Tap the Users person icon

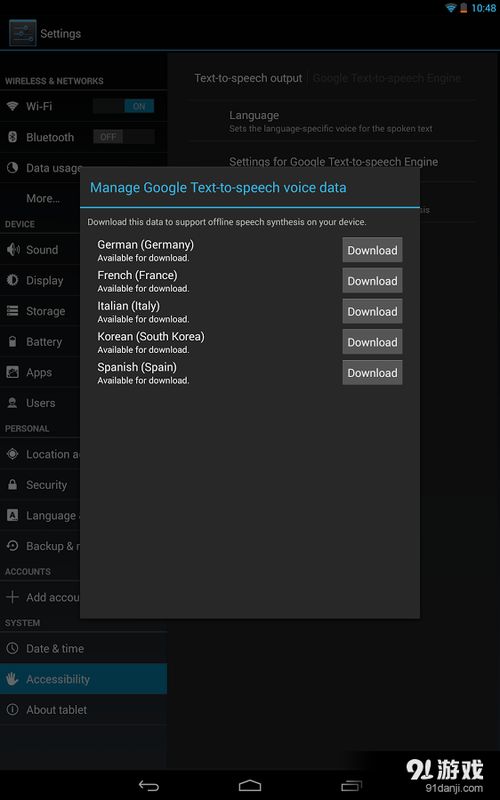(12, 403)
